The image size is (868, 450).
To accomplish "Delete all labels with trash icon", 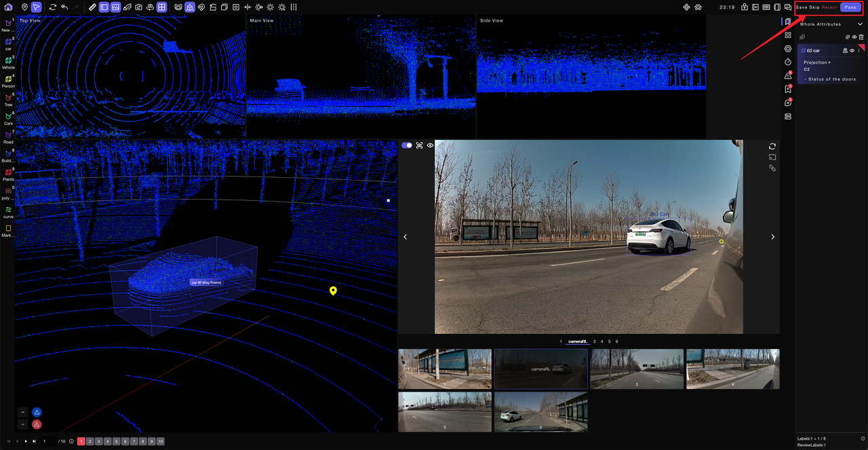I will (861, 37).
